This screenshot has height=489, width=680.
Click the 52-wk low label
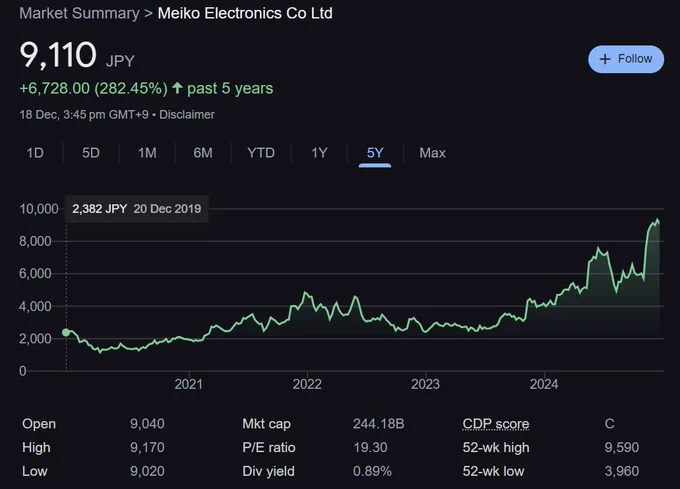493,471
